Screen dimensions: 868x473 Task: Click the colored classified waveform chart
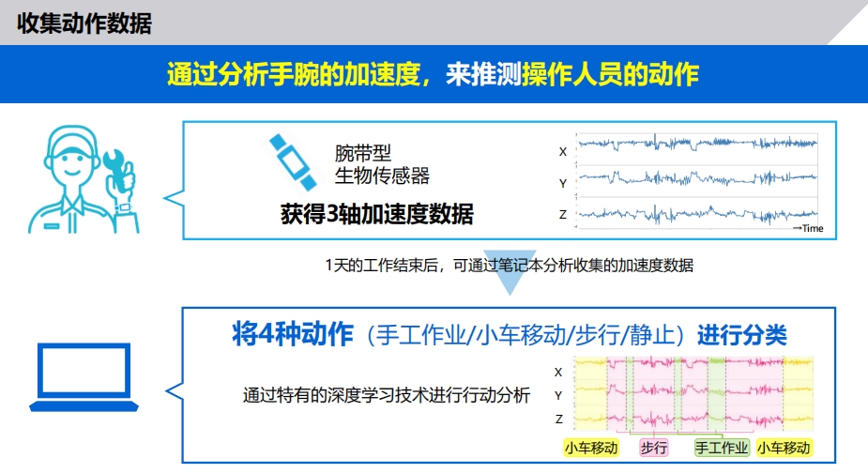tap(693, 394)
